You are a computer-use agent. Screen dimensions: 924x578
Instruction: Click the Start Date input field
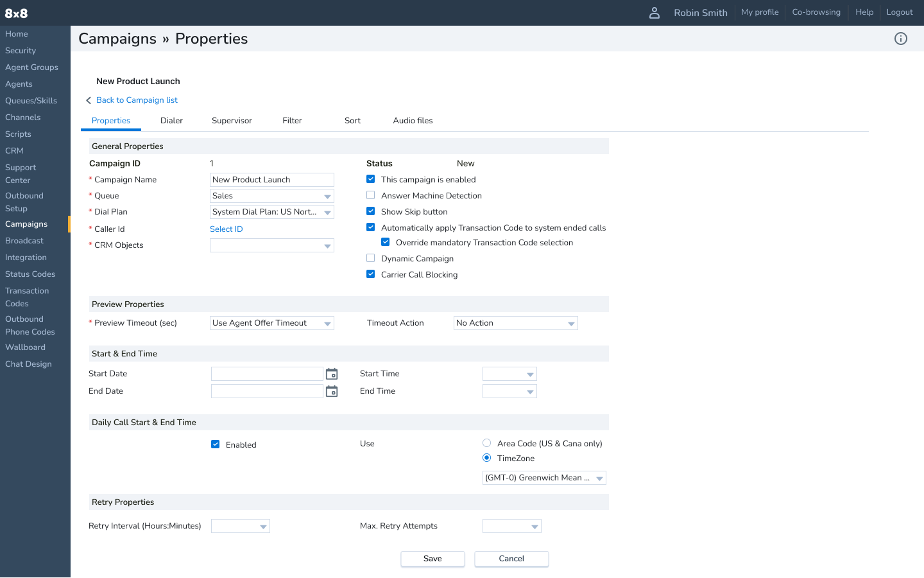pyautogui.click(x=267, y=374)
